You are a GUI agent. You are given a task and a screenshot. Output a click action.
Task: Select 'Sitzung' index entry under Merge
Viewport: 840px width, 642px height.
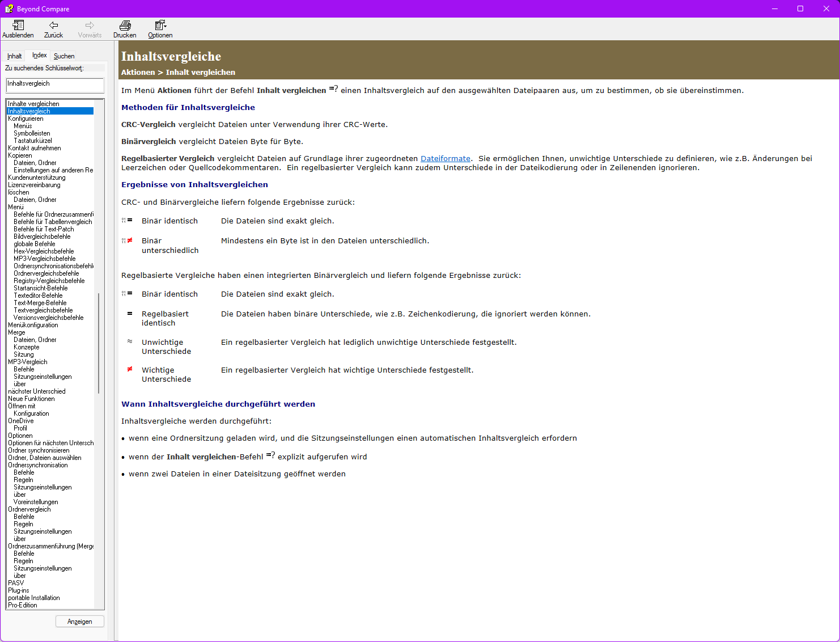pyautogui.click(x=24, y=354)
